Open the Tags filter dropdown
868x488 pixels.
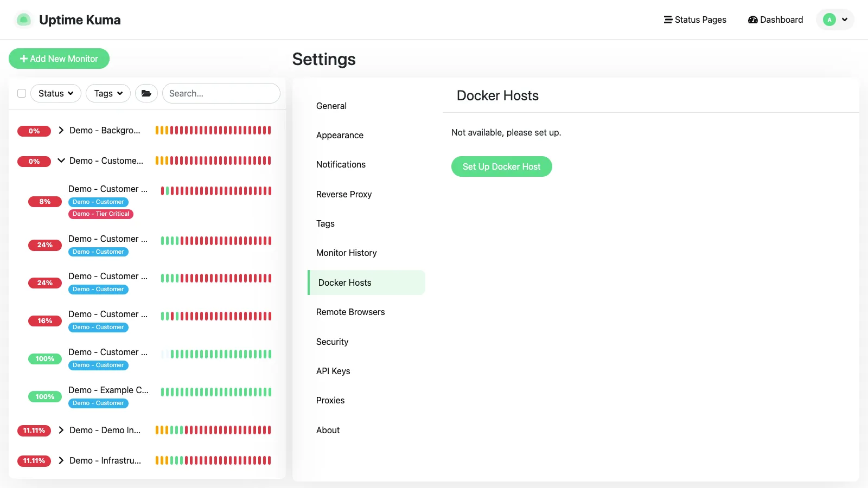[x=108, y=93]
